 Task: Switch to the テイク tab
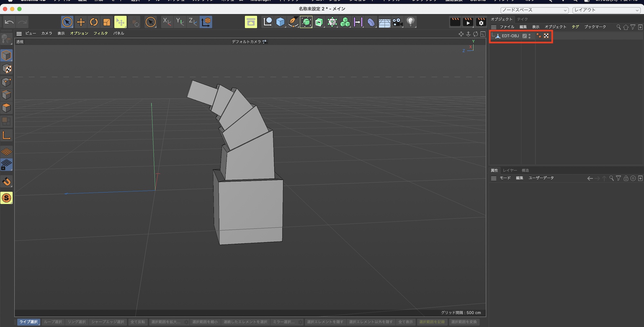(x=522, y=19)
